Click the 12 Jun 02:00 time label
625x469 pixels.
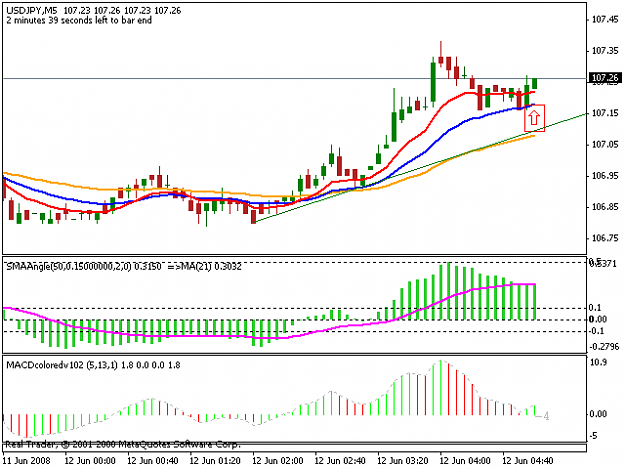click(x=278, y=461)
